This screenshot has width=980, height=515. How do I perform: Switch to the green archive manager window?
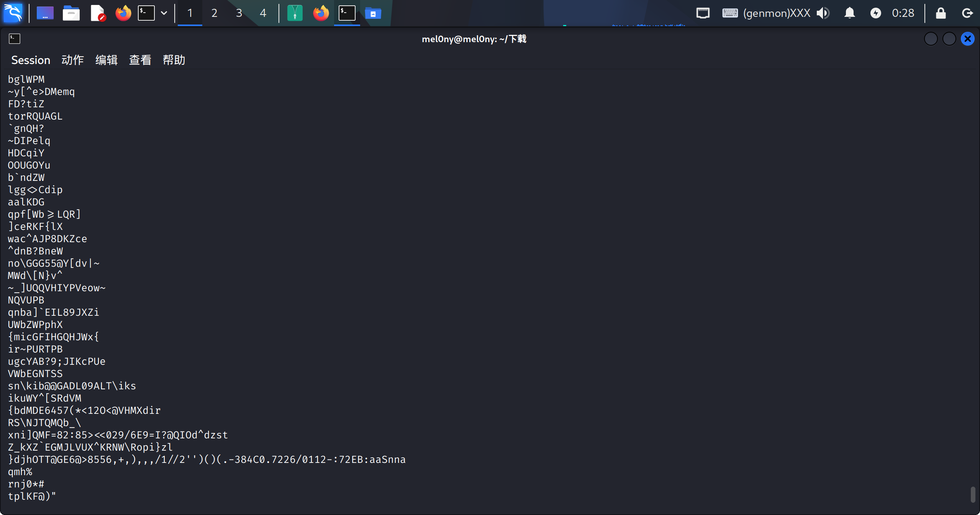[x=295, y=13]
